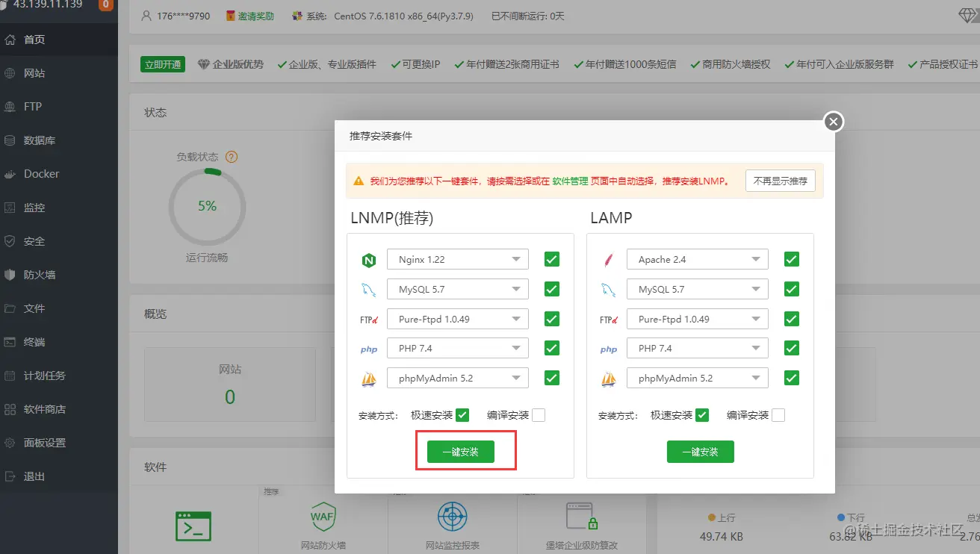
Task: Click the green 立即开通 button
Action: (163, 64)
